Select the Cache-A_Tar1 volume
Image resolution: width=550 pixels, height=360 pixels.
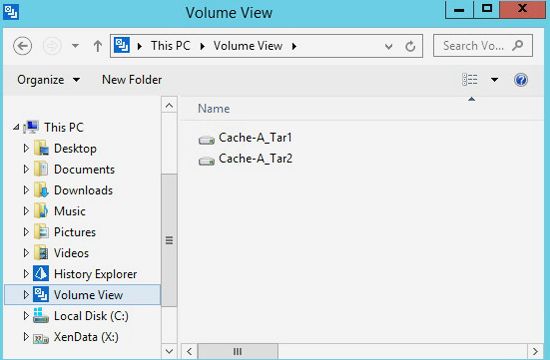click(x=255, y=138)
